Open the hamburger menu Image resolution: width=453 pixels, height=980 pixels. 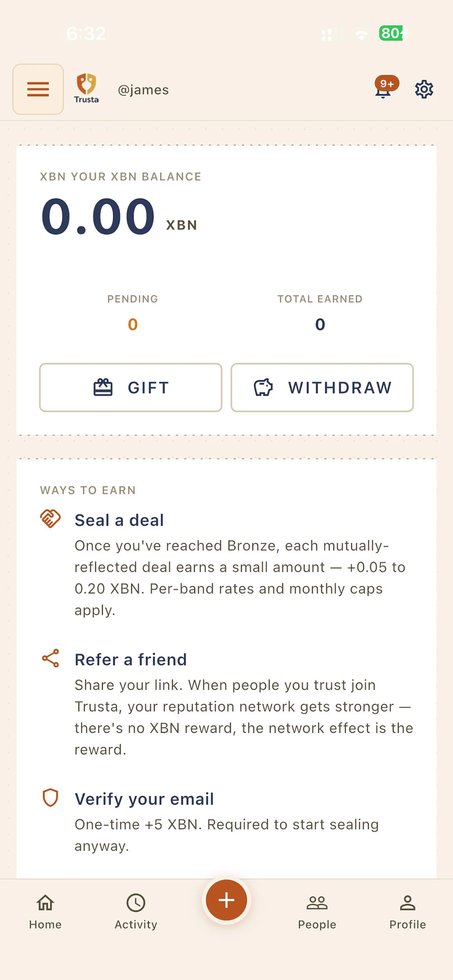click(38, 89)
